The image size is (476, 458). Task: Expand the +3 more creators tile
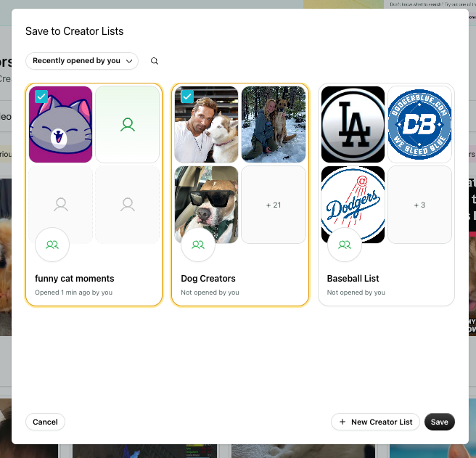pos(419,205)
